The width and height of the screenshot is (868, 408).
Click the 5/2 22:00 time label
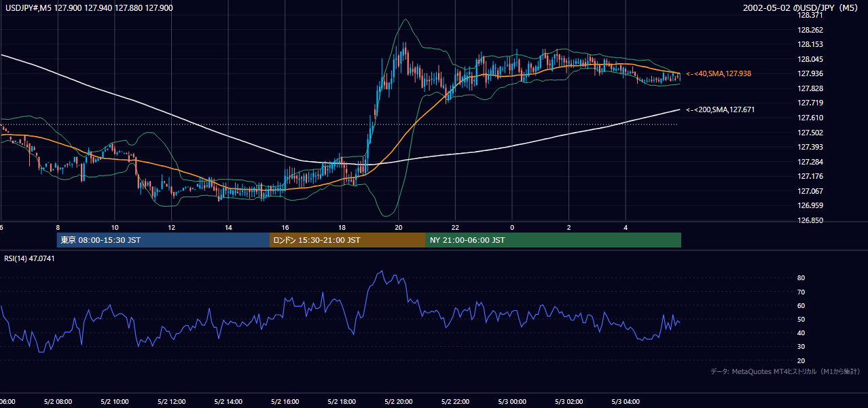point(455,402)
